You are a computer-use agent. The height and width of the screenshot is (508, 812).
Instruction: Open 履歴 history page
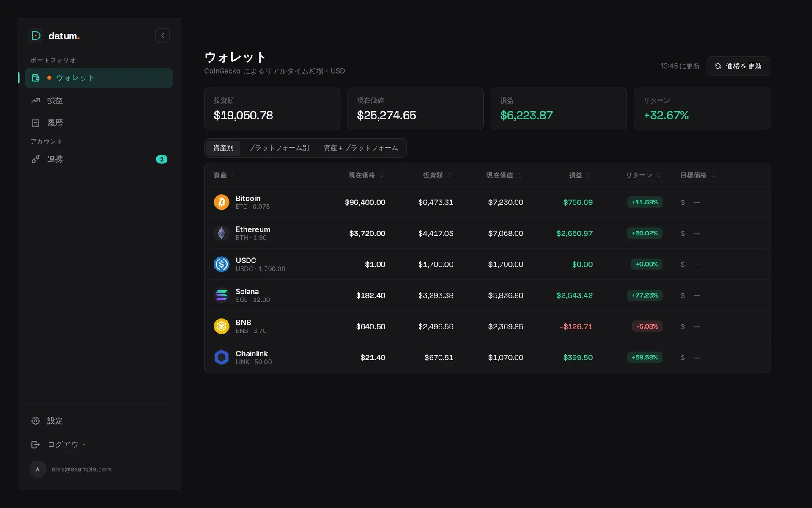point(99,123)
